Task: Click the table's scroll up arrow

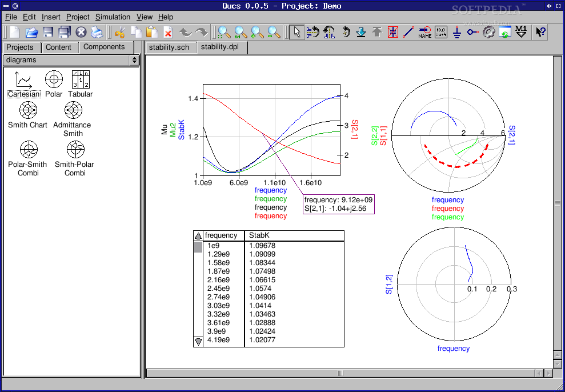Action: pos(198,237)
